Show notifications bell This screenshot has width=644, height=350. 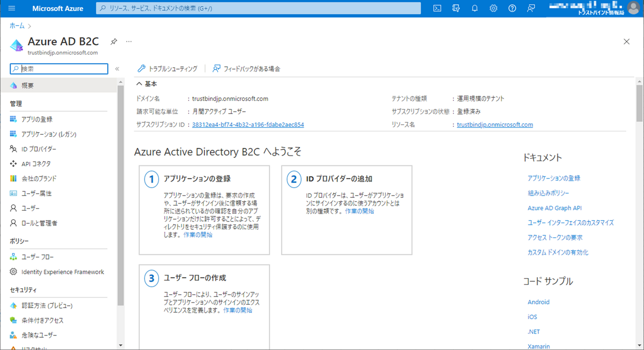click(x=475, y=9)
